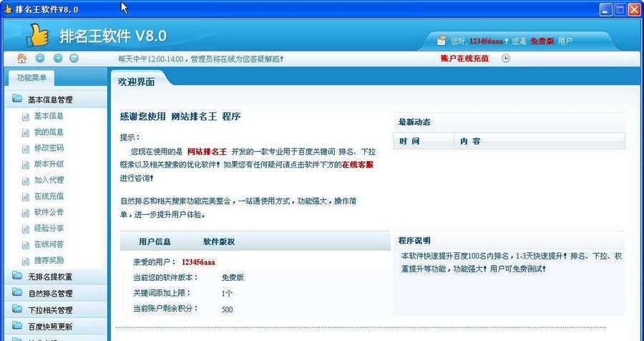Click the red 账户在线充值 link
The width and height of the screenshot is (644, 341).
[464, 59]
